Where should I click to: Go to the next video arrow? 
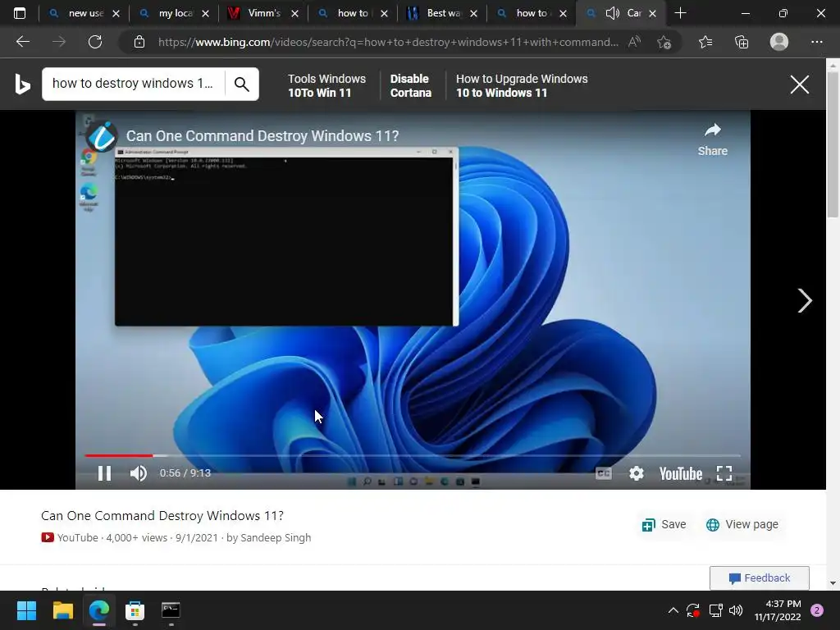pos(804,300)
